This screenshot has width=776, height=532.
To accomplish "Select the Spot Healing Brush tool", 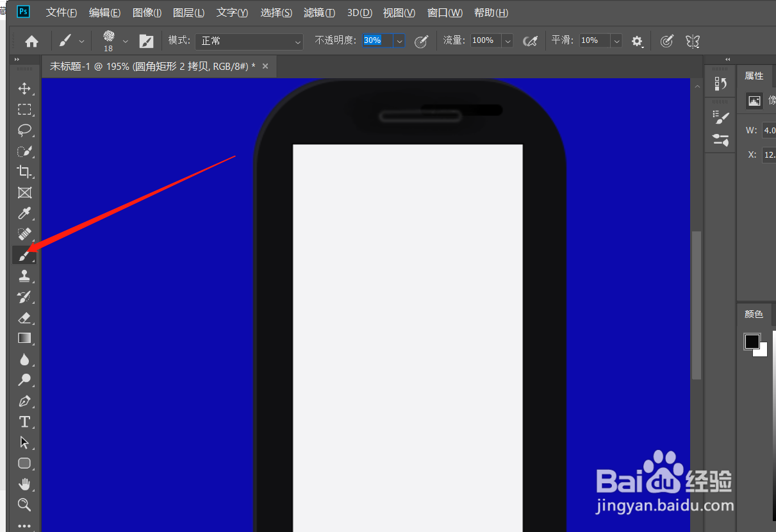I will 24,234.
